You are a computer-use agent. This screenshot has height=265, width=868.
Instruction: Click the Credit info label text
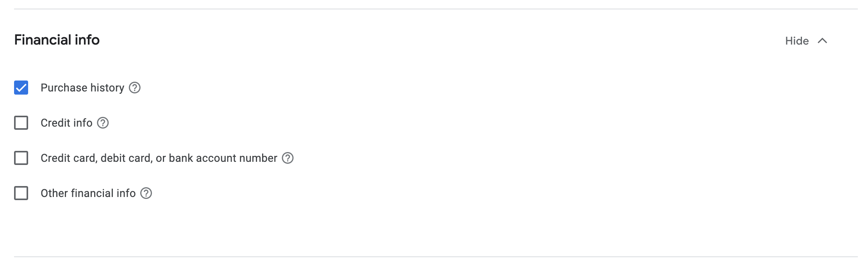pos(66,123)
